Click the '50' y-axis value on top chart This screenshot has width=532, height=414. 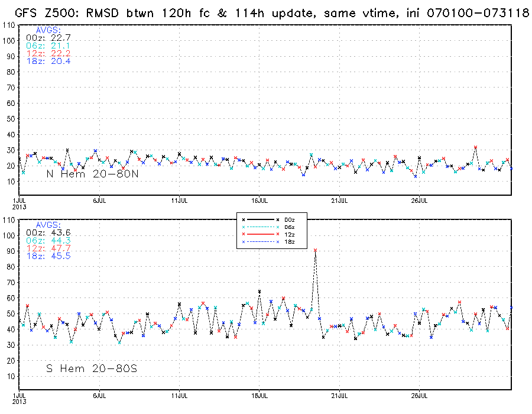(x=11, y=119)
